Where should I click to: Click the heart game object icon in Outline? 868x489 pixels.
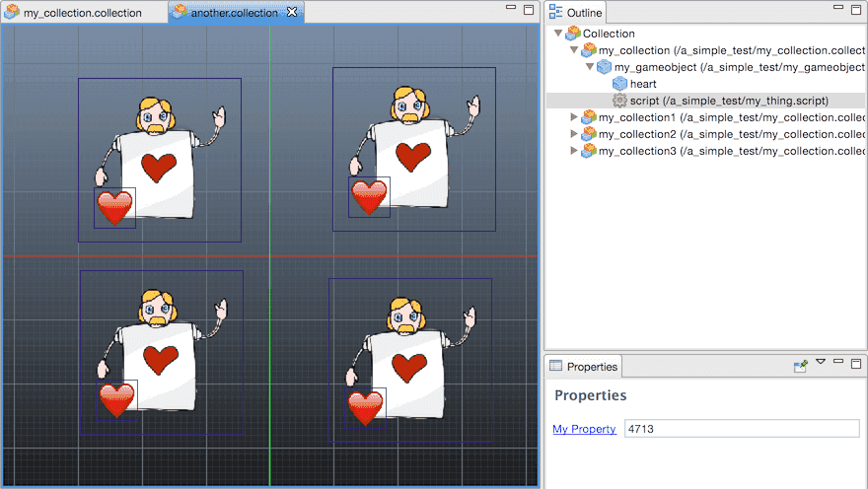(619, 84)
